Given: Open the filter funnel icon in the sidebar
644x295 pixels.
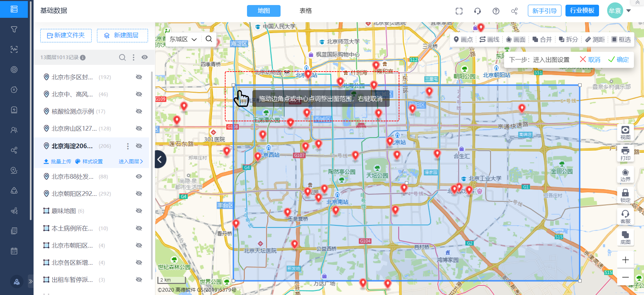Looking at the screenshot, I should (x=14, y=29).
